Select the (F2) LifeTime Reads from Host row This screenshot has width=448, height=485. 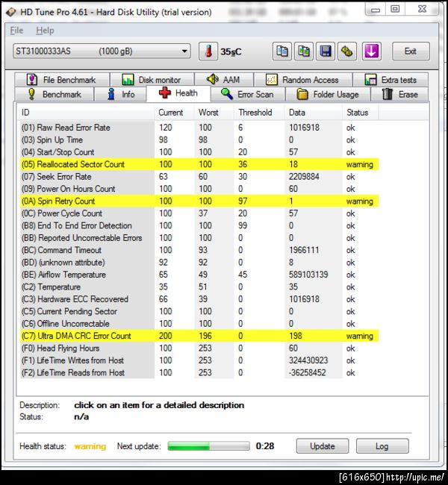click(199, 372)
